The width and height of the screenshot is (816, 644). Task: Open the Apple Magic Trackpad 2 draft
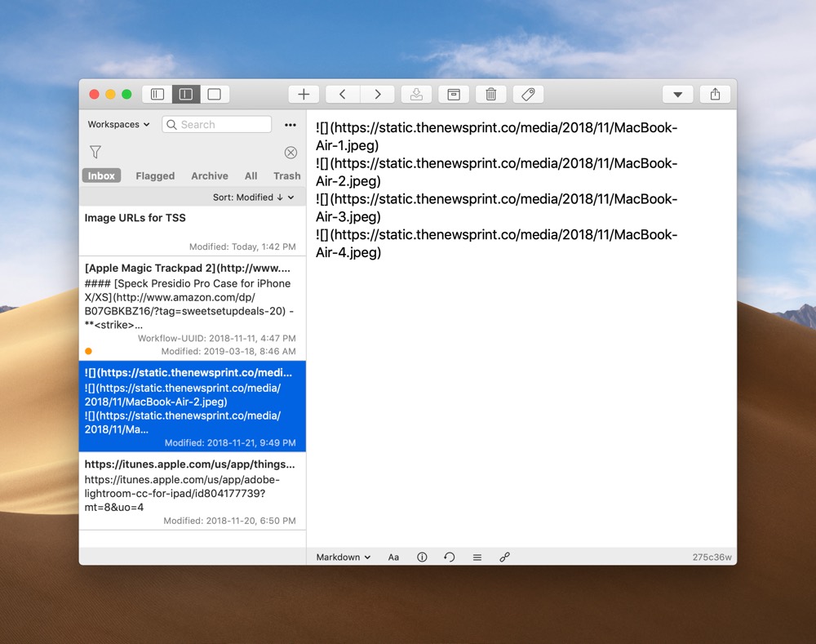[x=192, y=309]
